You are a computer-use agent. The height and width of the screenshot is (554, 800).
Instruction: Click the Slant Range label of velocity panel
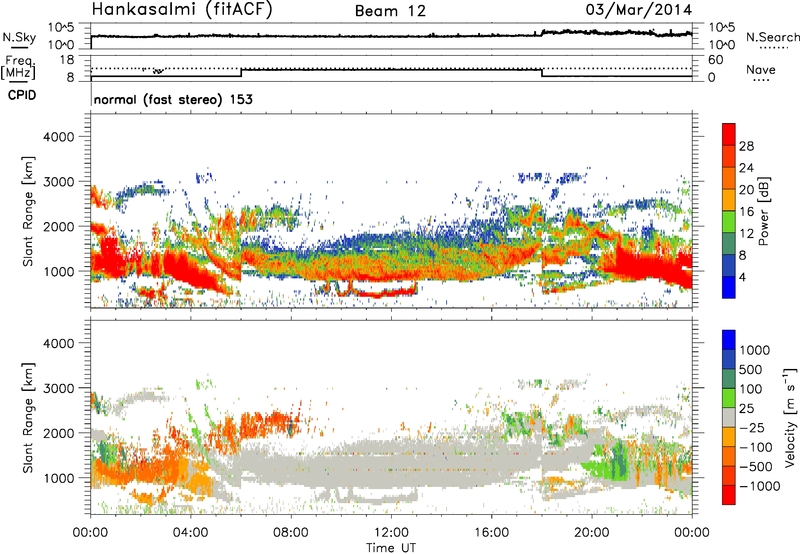[x=29, y=417]
